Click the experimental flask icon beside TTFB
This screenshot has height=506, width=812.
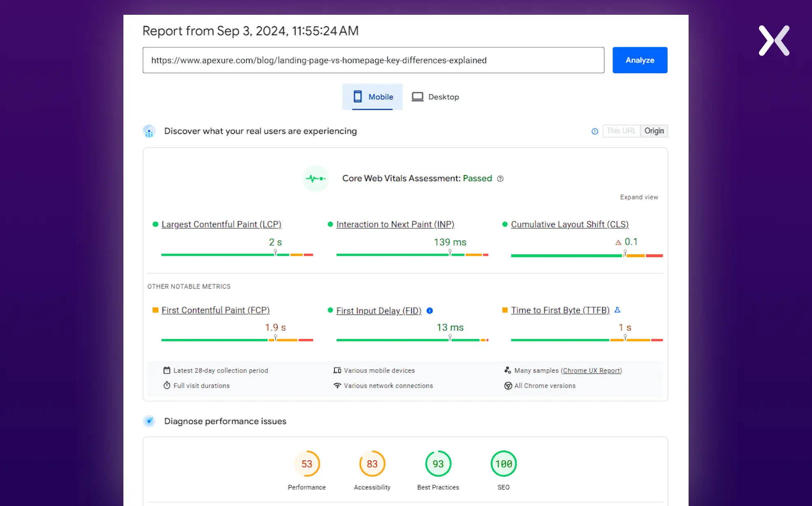(617, 310)
